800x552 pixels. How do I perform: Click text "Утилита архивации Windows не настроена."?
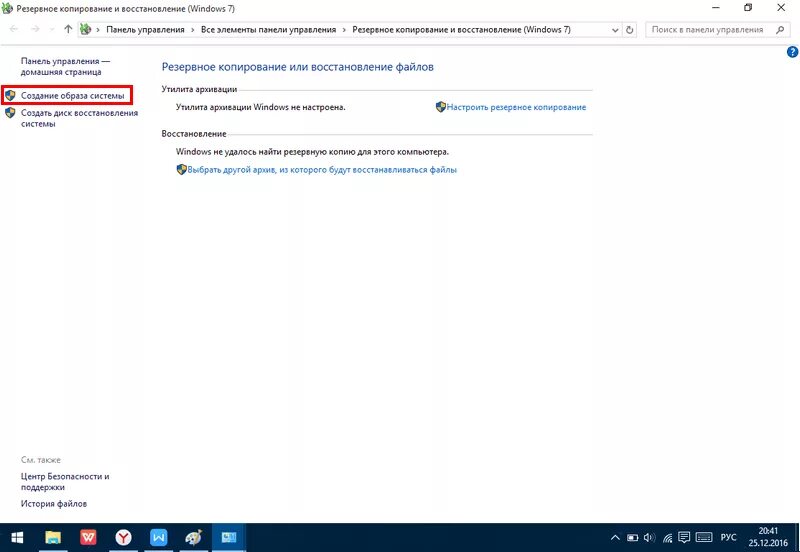tap(261, 107)
